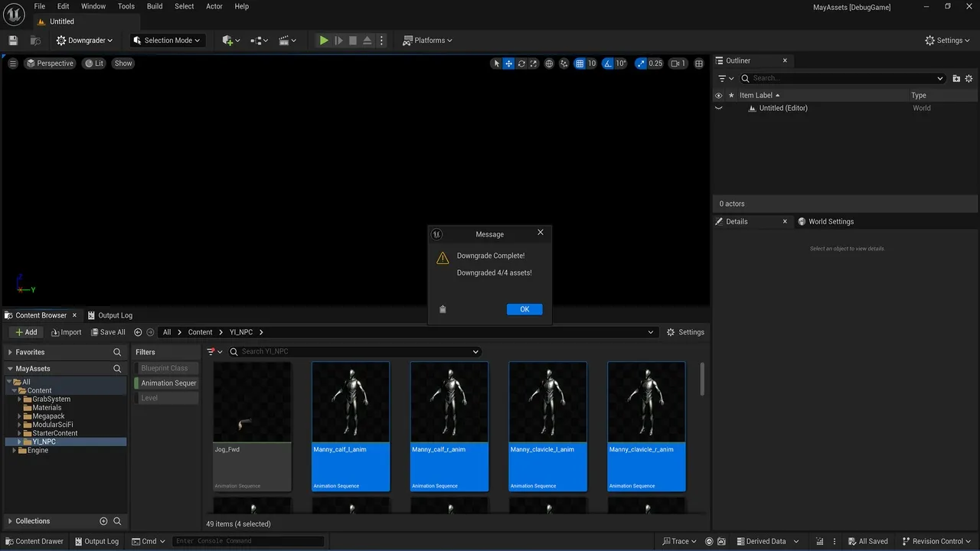
Task: Open the Build menu
Action: tap(155, 6)
